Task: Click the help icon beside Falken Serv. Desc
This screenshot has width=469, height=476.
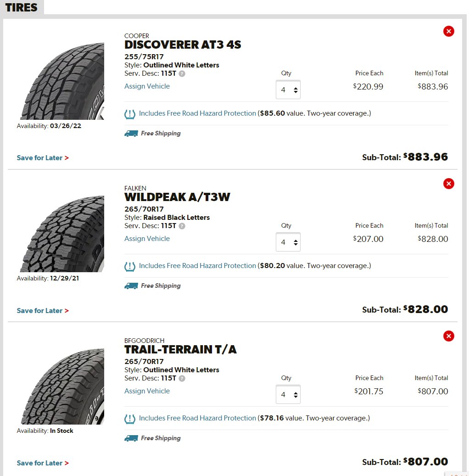Action: (182, 226)
